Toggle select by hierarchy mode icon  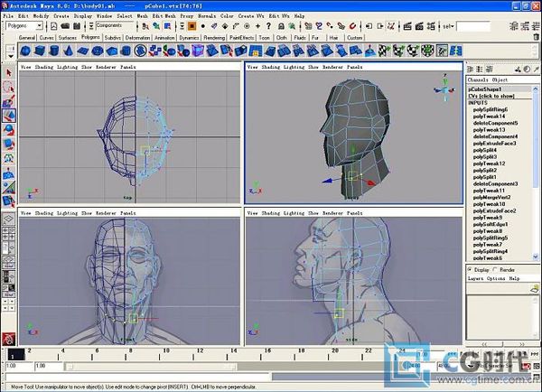145,26
